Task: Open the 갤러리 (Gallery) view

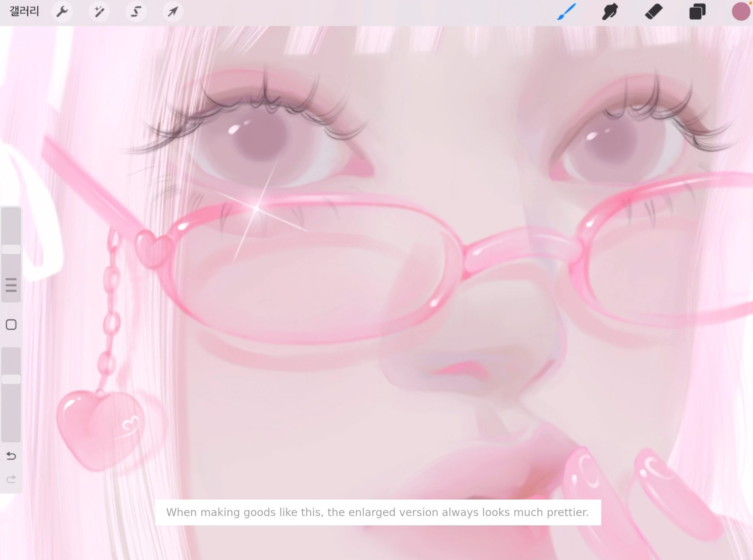Action: coord(24,11)
